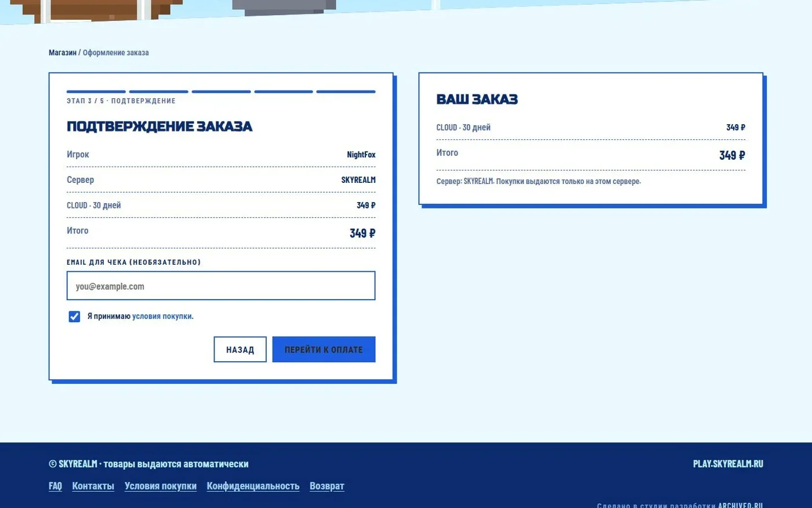The width and height of the screenshot is (812, 508).
Task: Click 'CLOUD · 30 дней' in confirmation form
Action: pyautogui.click(x=94, y=205)
